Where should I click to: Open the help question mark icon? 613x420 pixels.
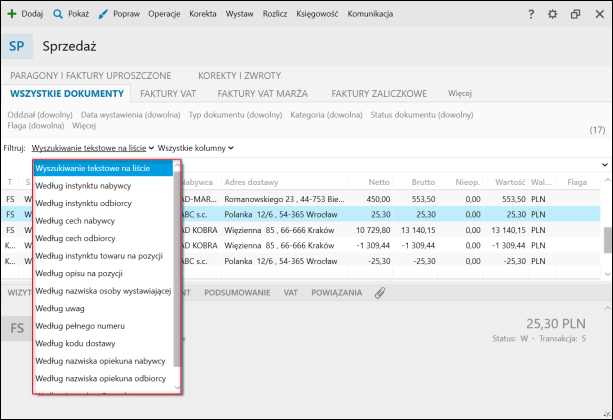click(x=531, y=14)
